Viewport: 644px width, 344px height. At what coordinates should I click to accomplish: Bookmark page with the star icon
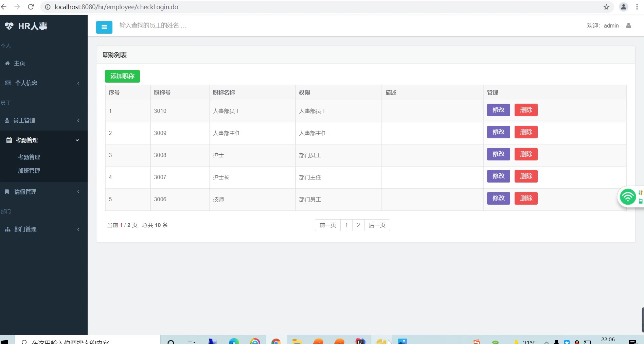tap(606, 7)
